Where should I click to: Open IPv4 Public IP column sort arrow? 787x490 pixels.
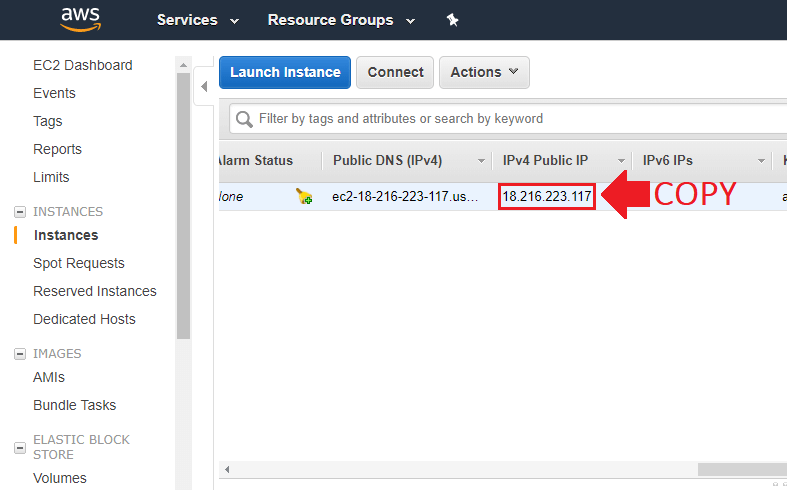tap(621, 161)
